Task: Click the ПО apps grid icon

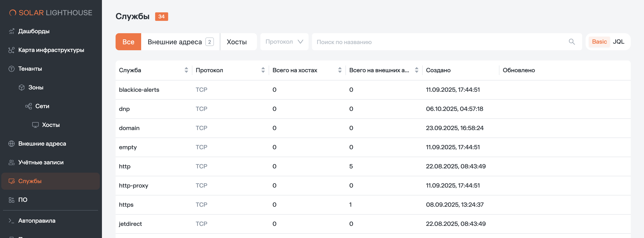Action: pos(12,200)
